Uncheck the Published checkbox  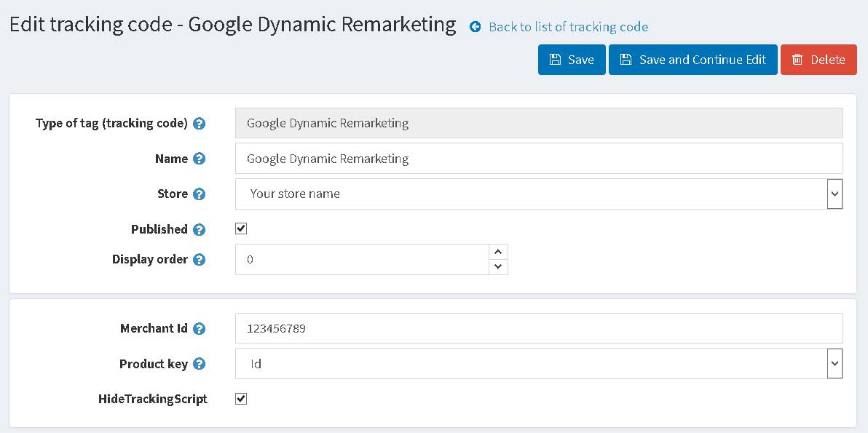point(241,229)
